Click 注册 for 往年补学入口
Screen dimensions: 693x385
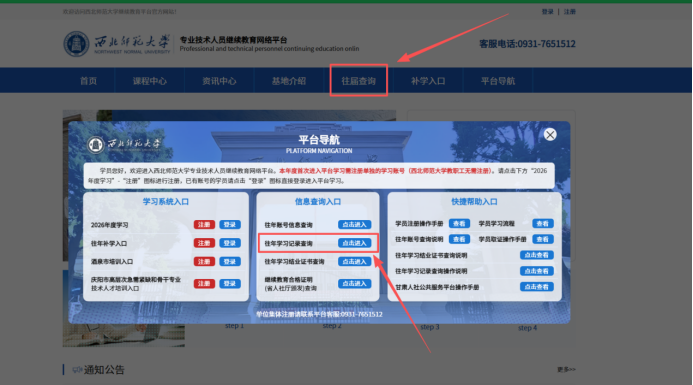tap(204, 243)
